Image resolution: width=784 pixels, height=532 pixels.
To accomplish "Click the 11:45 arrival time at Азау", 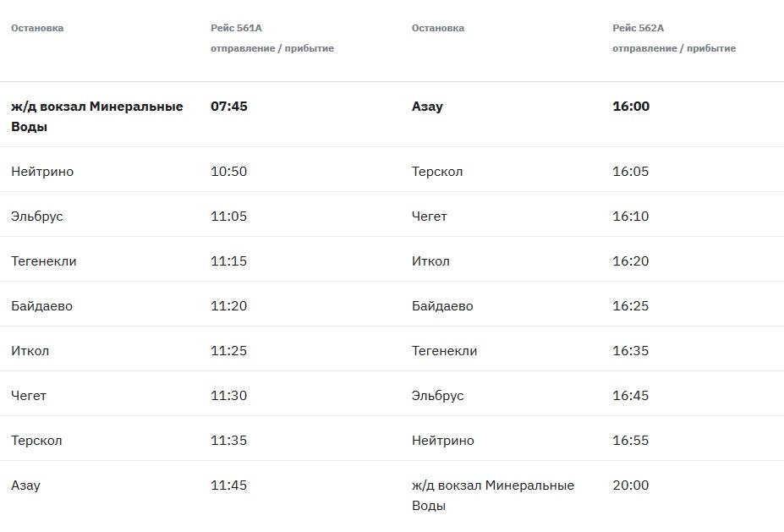I will [x=228, y=485].
